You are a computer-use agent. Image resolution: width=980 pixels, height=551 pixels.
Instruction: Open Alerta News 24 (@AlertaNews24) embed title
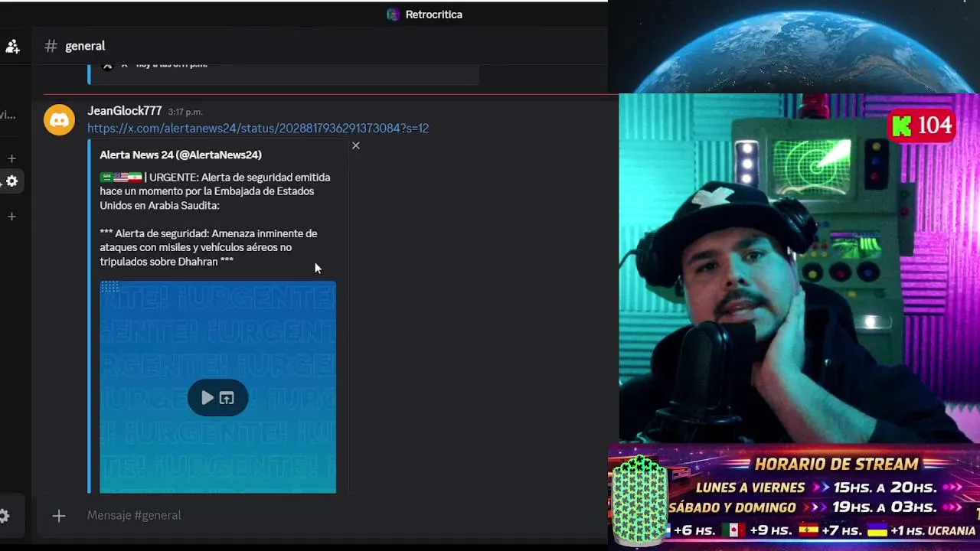point(181,155)
